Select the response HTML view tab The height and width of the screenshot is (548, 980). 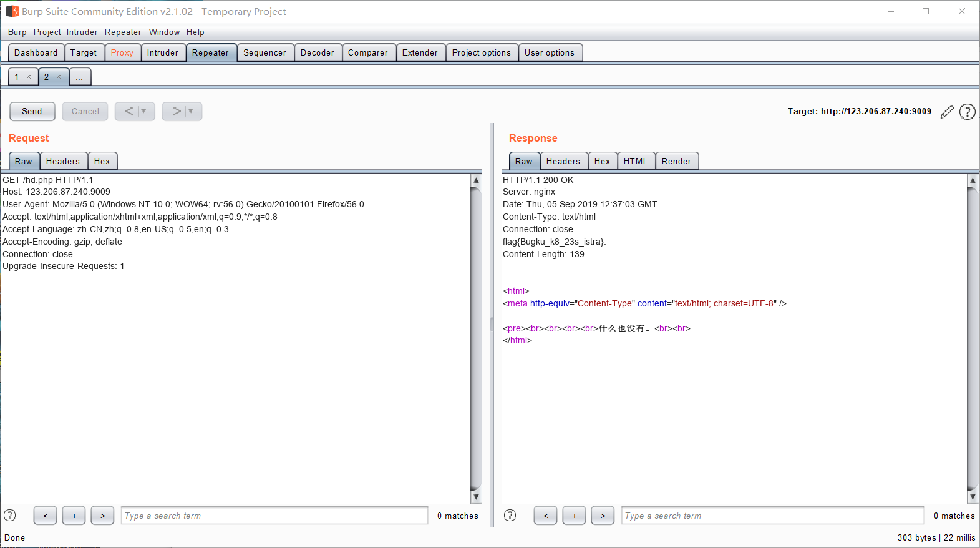(636, 161)
